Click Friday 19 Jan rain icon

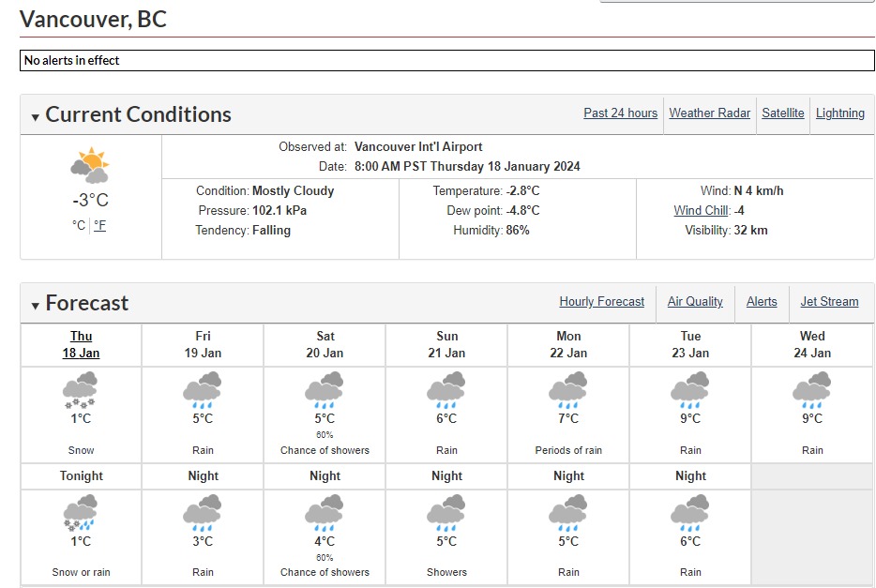tap(203, 390)
